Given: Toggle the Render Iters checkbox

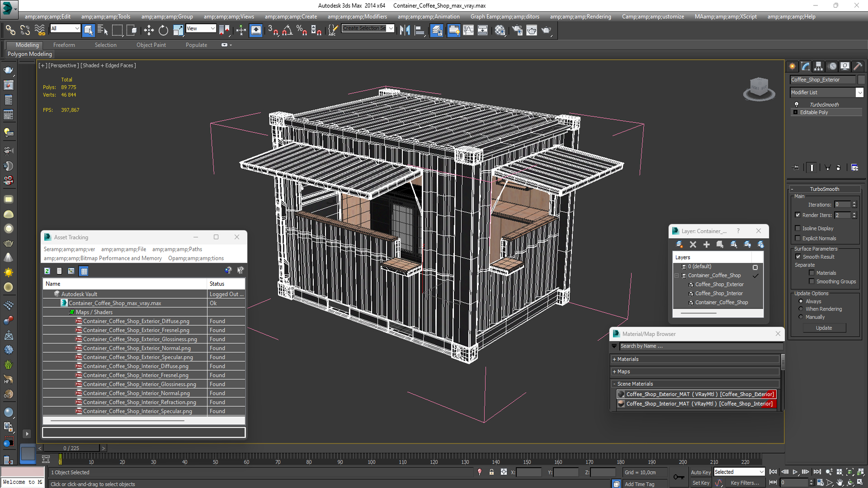Looking at the screenshot, I should point(797,215).
